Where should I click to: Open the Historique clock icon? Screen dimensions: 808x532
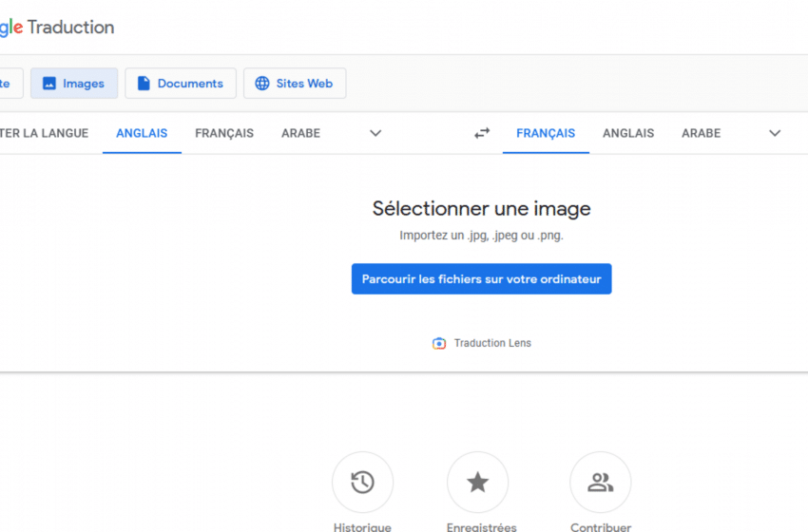(363, 483)
